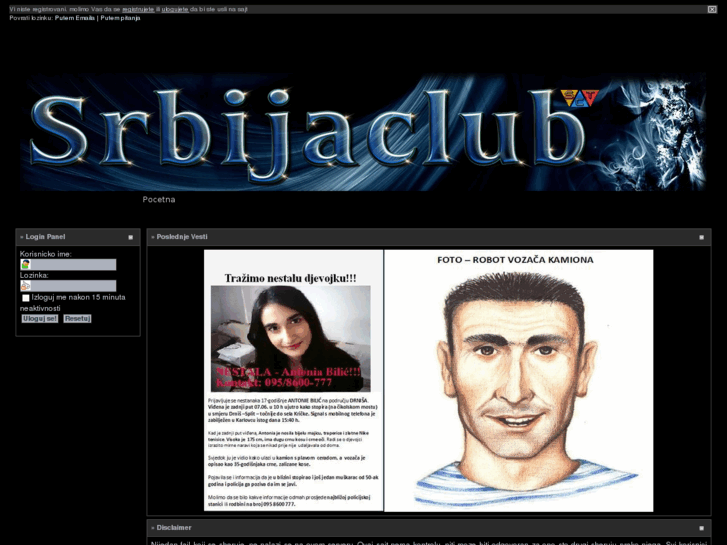Click the key icon in password field
This screenshot has height=545, width=727.
26,286
